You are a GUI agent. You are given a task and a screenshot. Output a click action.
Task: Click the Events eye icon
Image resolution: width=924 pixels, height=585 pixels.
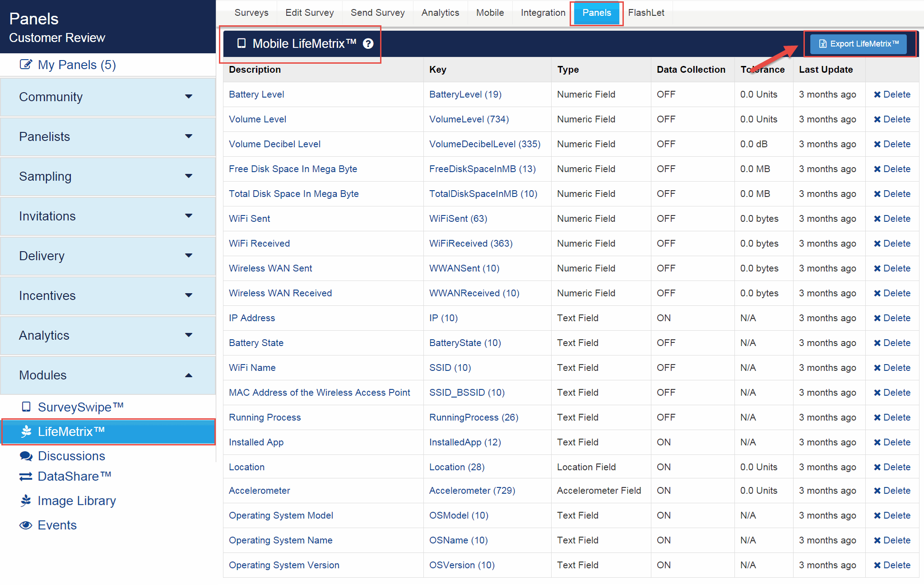point(26,525)
